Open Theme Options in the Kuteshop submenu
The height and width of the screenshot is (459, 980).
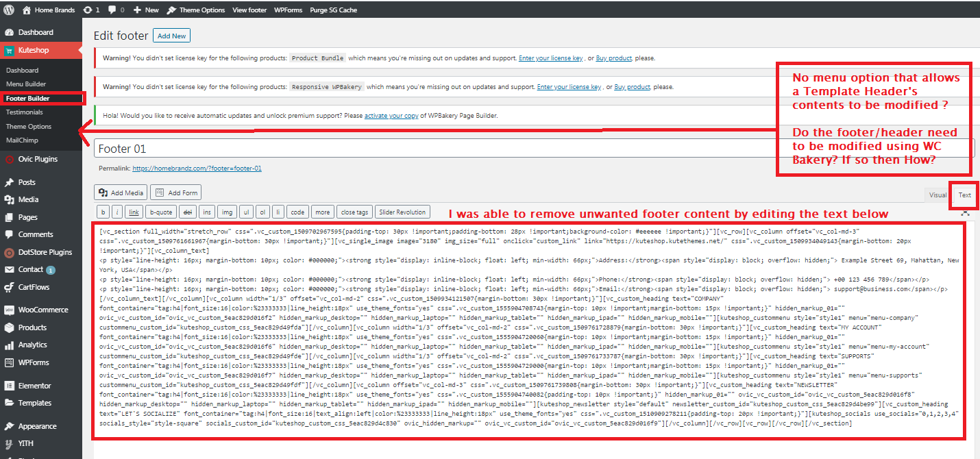pyautogui.click(x=29, y=126)
